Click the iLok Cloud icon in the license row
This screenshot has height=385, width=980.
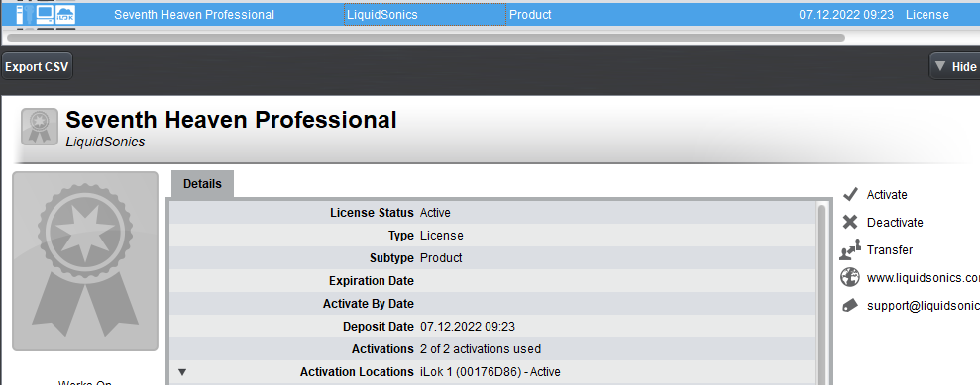pos(66,15)
